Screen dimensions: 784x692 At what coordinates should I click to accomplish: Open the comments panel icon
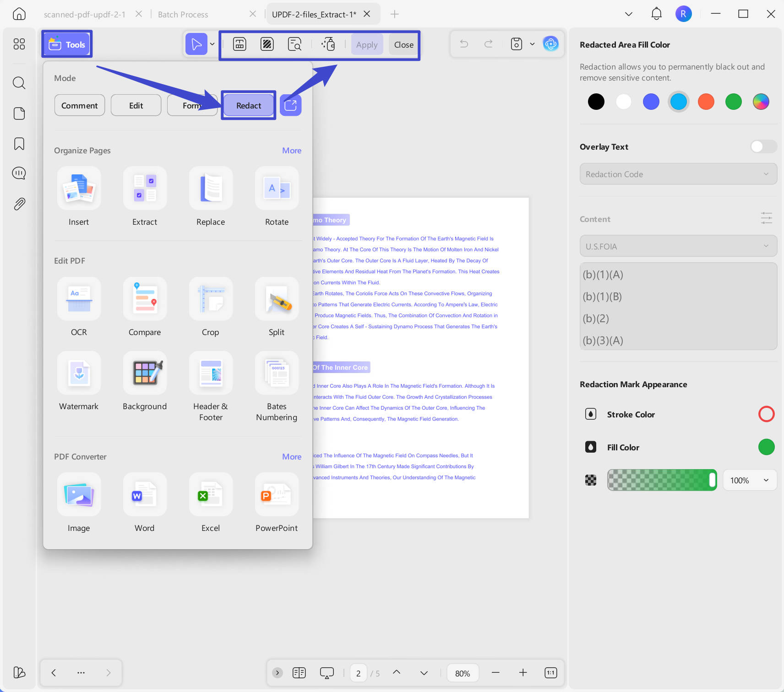point(19,173)
